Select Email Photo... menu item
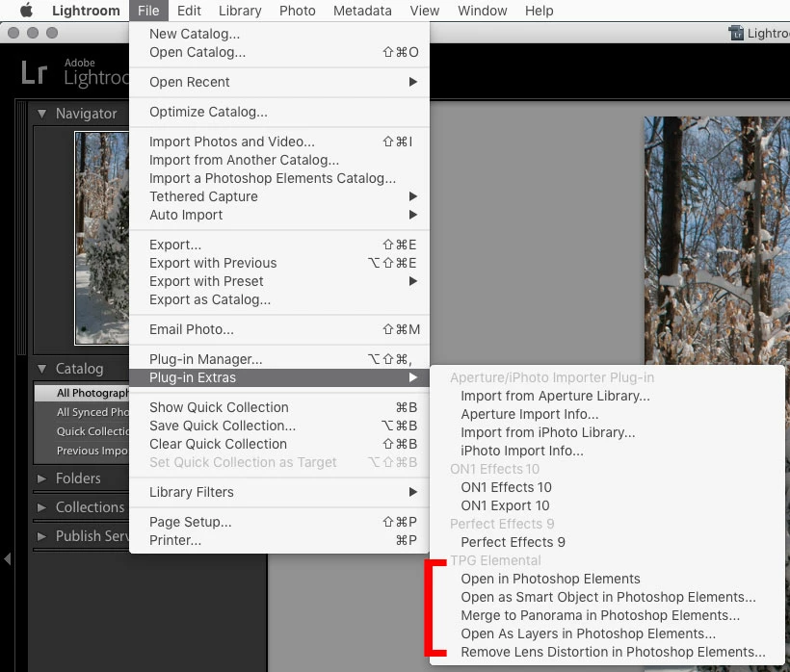790x672 pixels. click(x=279, y=329)
